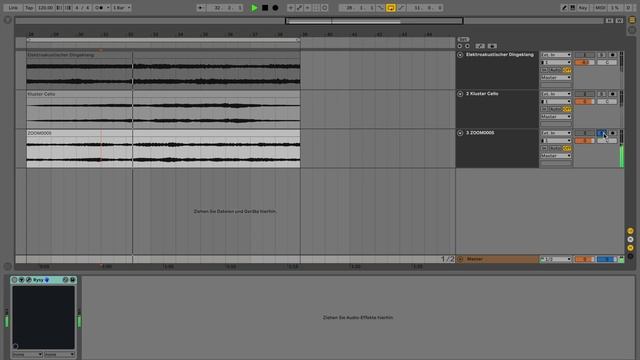Collapse the Elektroakustischer Dingeklang track
This screenshot has width=640, height=360.
click(x=460, y=55)
